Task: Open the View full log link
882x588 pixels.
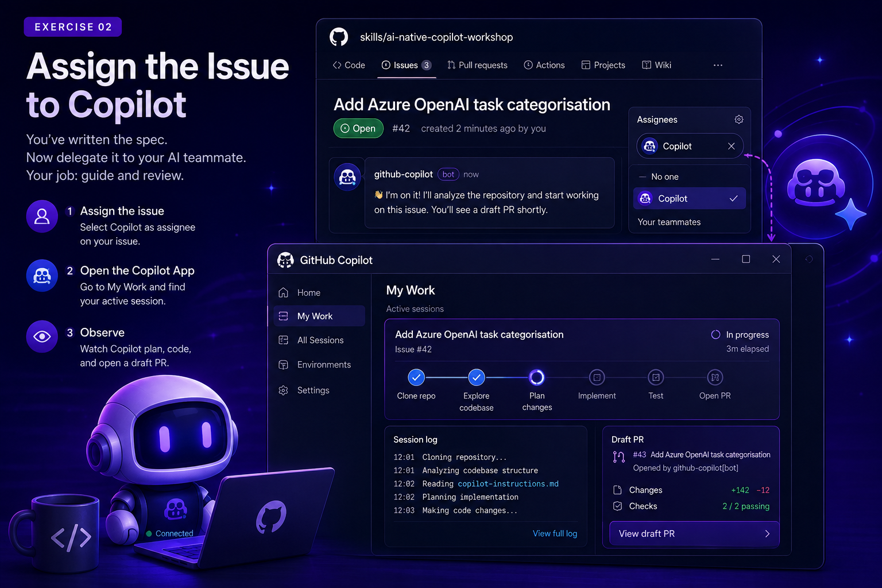Action: [x=555, y=533]
